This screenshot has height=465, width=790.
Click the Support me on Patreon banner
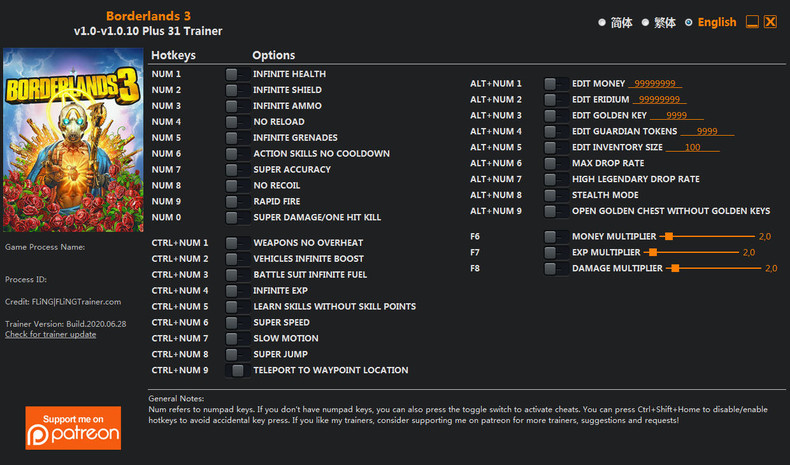click(x=73, y=428)
